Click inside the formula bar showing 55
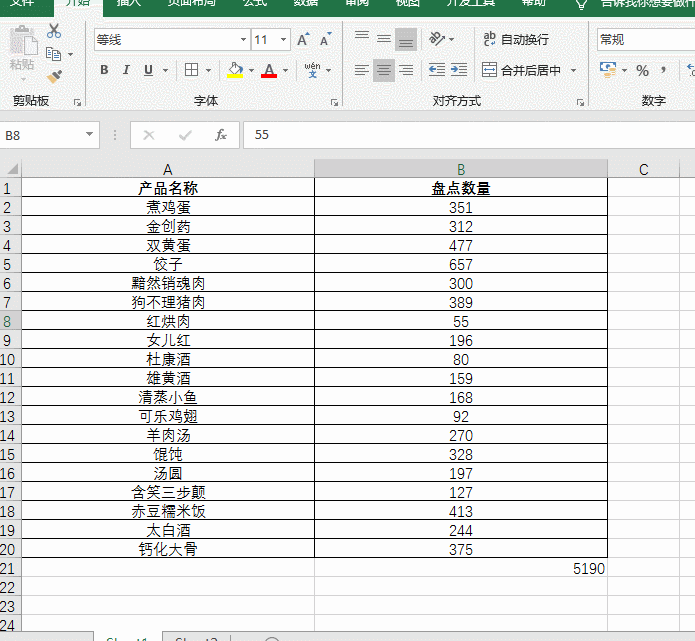 (x=469, y=135)
